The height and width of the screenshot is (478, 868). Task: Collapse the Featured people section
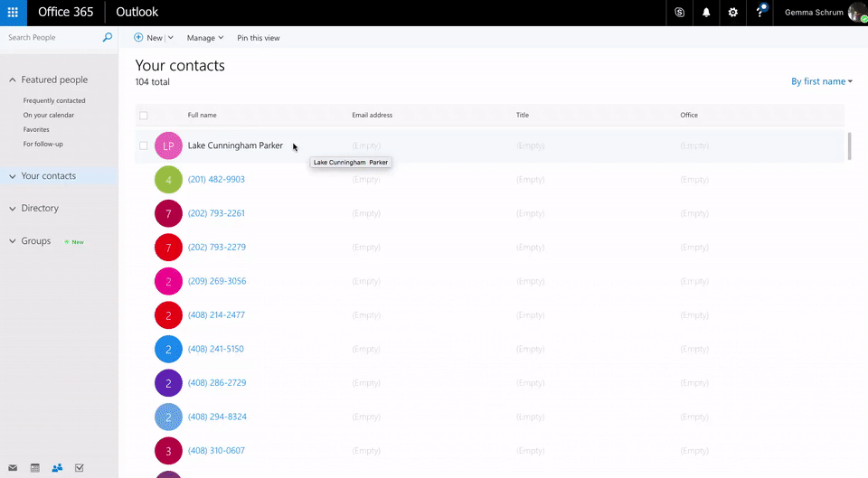point(13,80)
